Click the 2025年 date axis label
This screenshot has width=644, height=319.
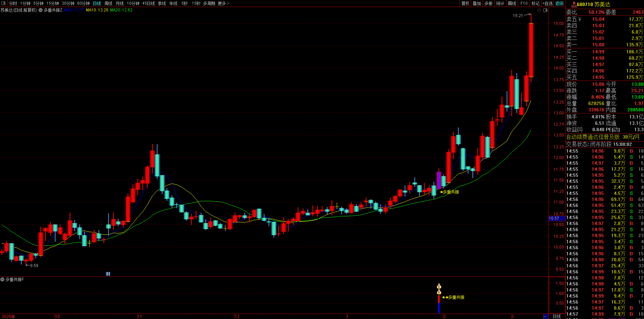pyautogui.click(x=8, y=316)
